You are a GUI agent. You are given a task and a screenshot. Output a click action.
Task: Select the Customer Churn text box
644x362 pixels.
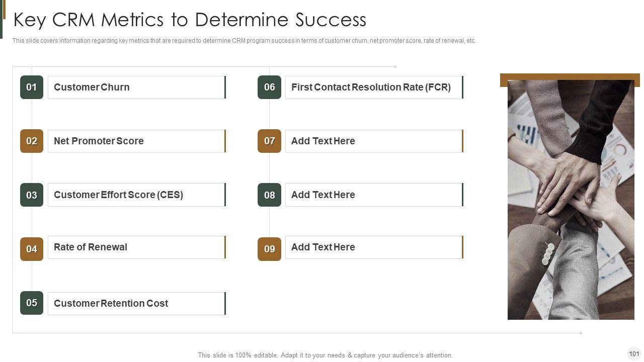[x=136, y=87]
